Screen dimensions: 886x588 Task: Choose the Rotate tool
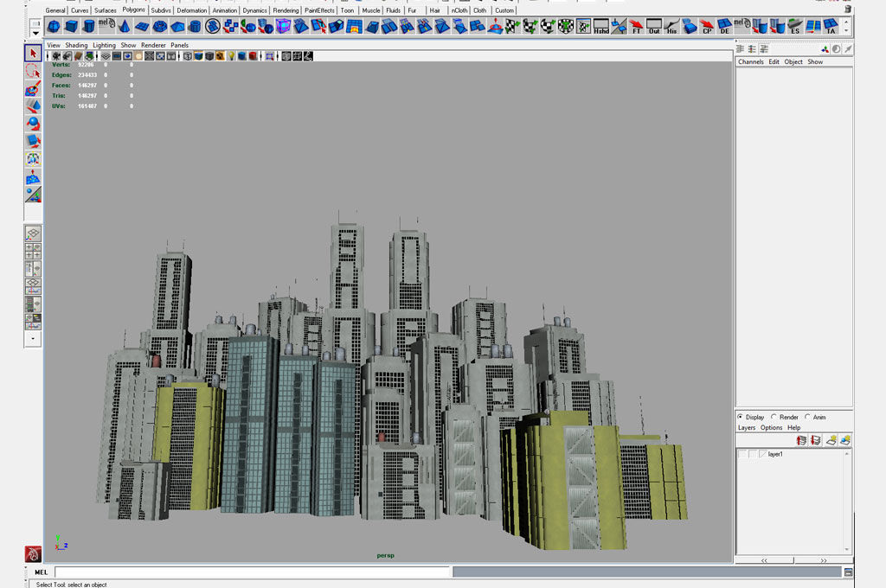pos(33,124)
